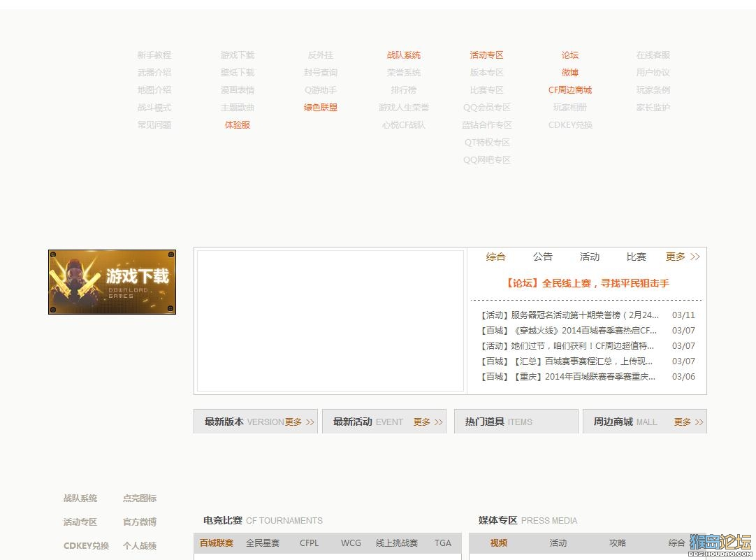Screen dimensions: 756x560
Task: Select the 攻略 media tab
Action: click(x=618, y=543)
